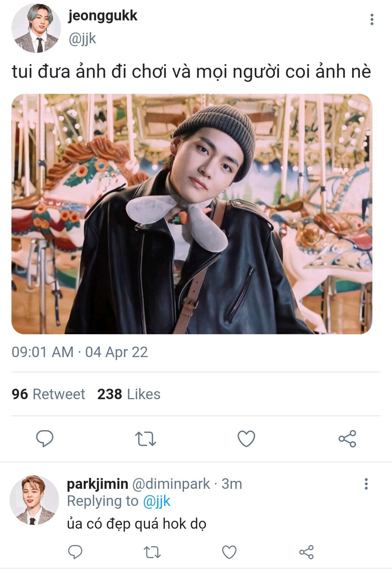Reply to the parkjimin comment
The image size is (392, 573).
click(x=75, y=552)
